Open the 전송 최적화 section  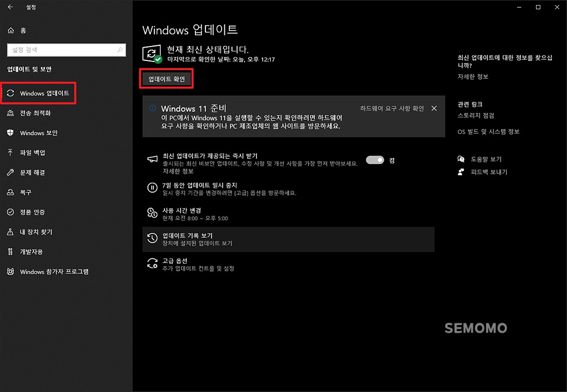click(x=35, y=113)
